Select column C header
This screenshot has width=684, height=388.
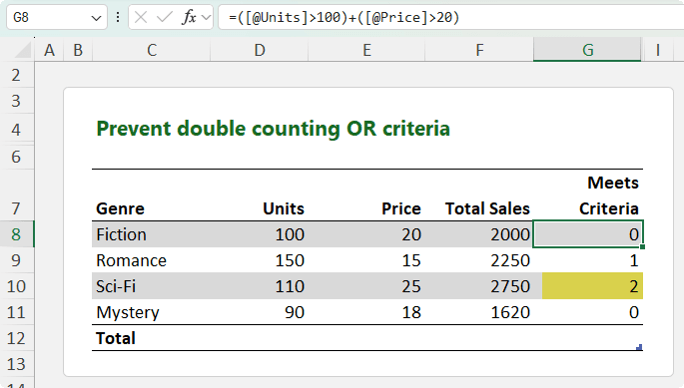point(151,50)
